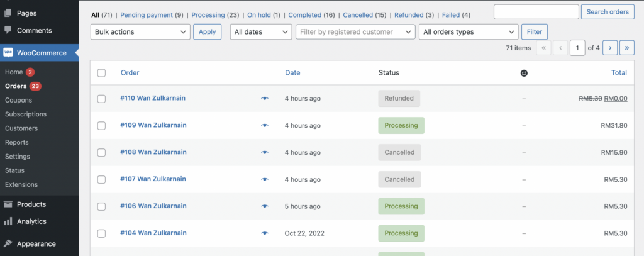Click the red Home notification badge 2
This screenshot has width=644, height=256.
click(30, 72)
